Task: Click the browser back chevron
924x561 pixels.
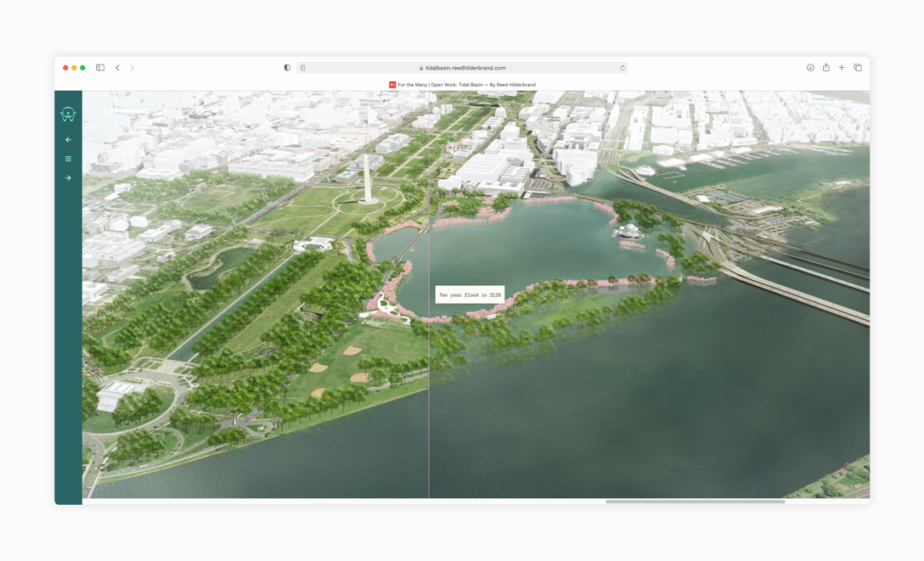Action: pos(117,67)
